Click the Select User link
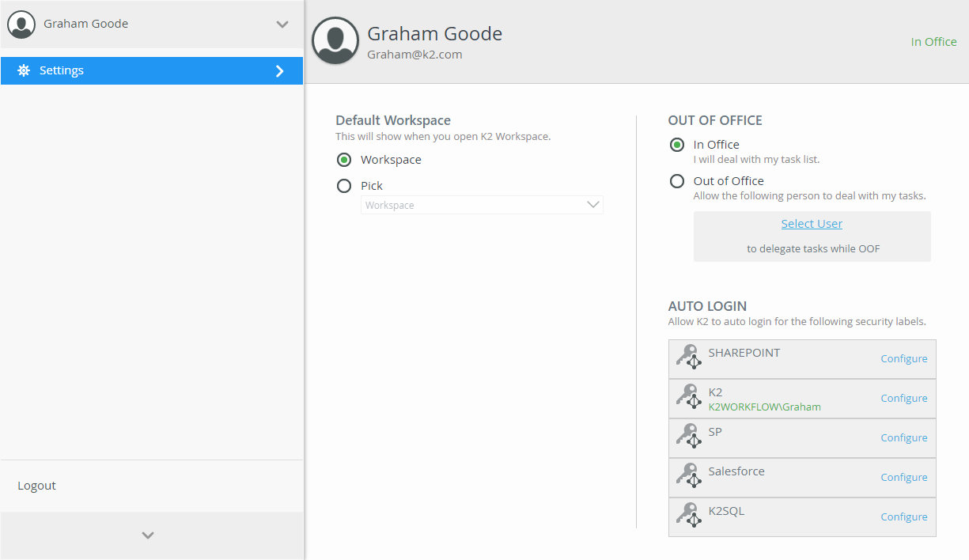 pos(812,224)
